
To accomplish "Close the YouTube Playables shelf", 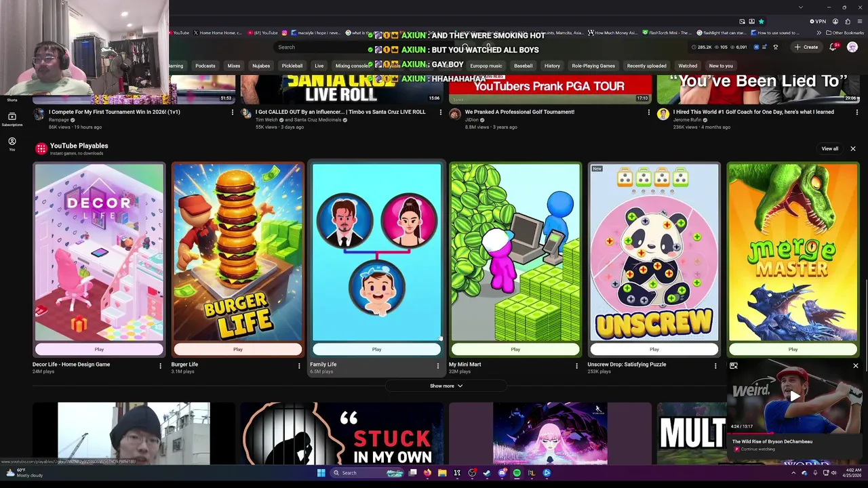I will point(853,148).
